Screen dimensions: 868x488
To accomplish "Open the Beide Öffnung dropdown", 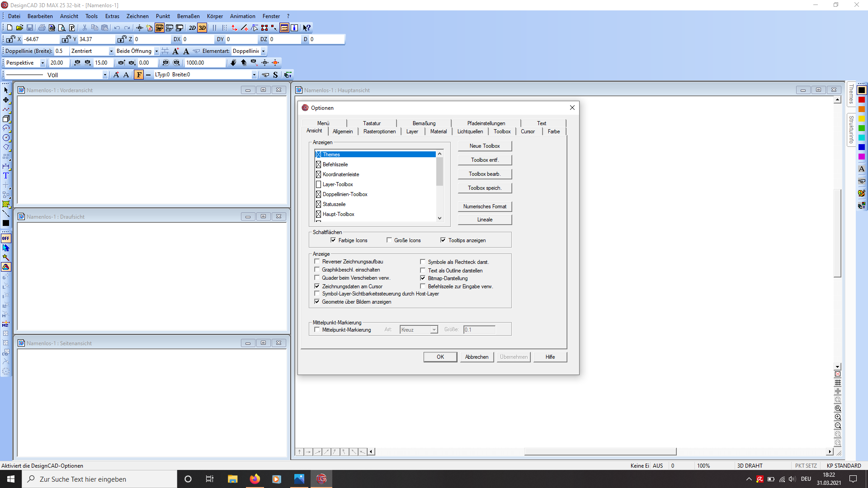I will [x=156, y=51].
